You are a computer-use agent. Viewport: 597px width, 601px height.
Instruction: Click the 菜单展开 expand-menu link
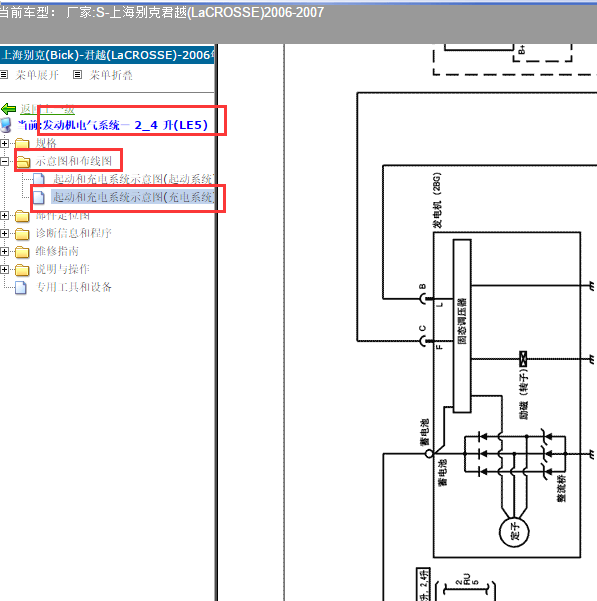click(x=37, y=75)
